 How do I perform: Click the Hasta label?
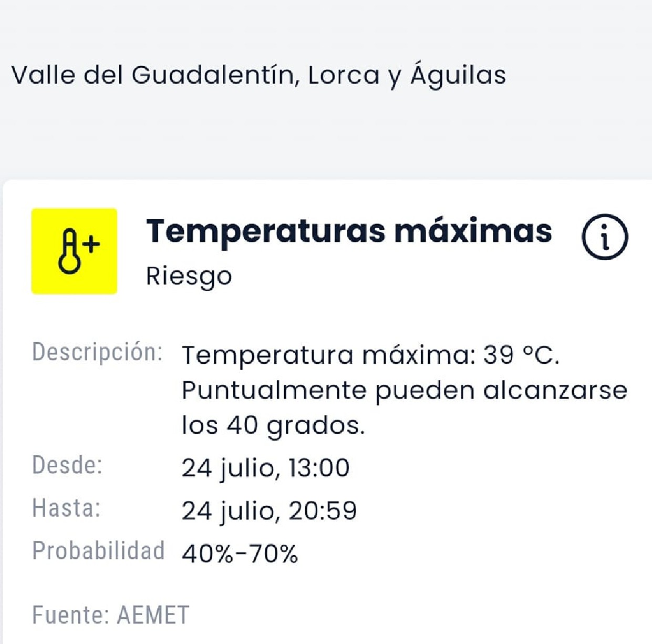(66, 508)
